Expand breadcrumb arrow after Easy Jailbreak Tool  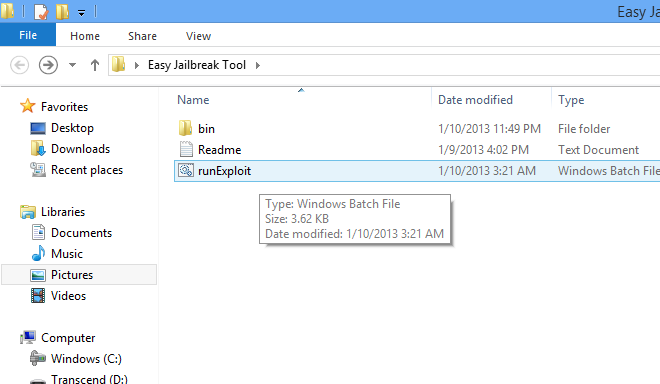258,65
